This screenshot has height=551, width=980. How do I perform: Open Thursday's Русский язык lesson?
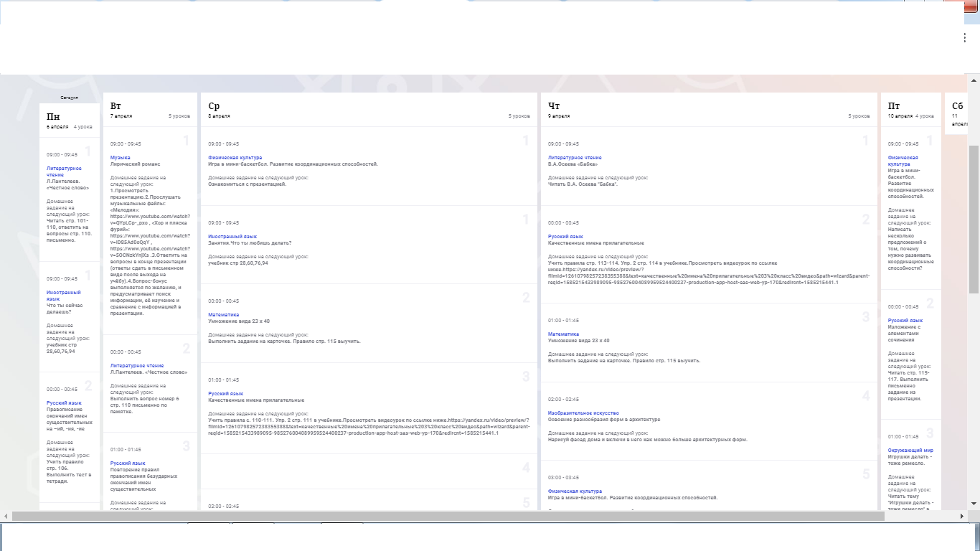coord(565,236)
